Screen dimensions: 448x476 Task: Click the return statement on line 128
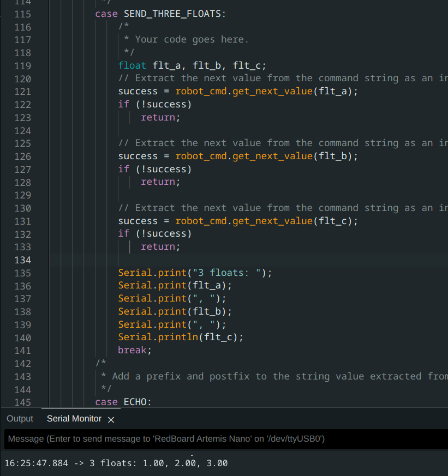pyautogui.click(x=160, y=182)
